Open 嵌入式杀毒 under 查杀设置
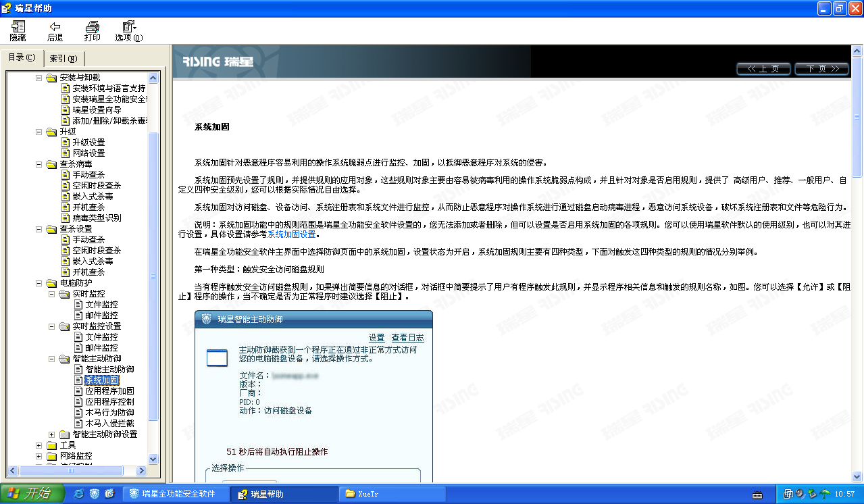 coord(93,261)
